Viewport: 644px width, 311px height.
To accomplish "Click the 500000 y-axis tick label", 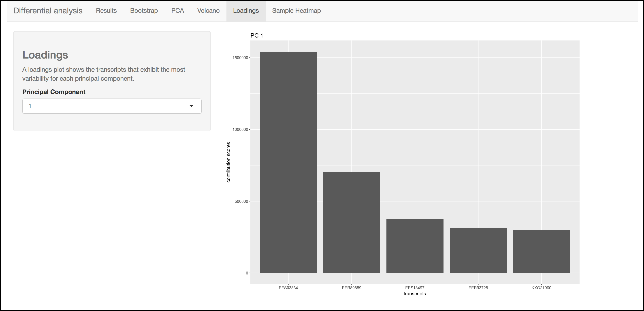I will pyautogui.click(x=241, y=202).
